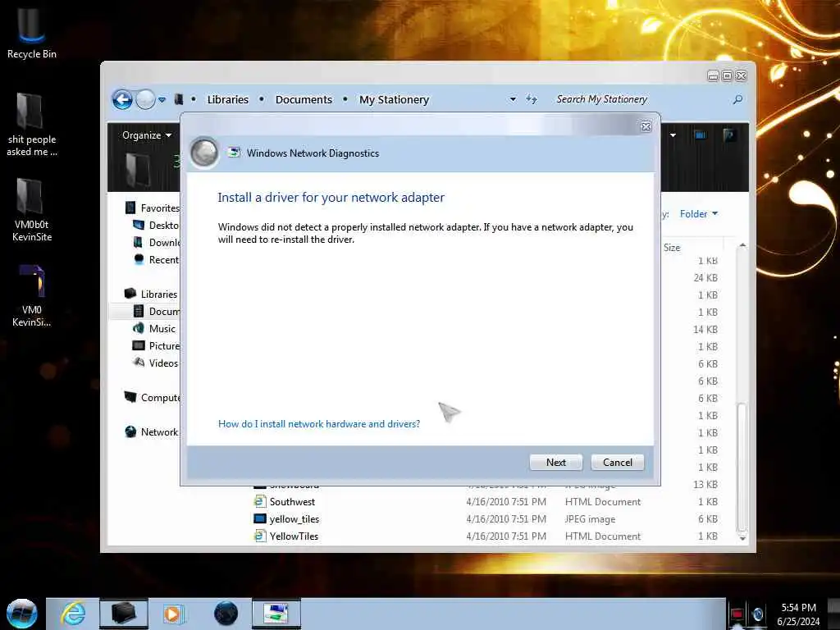This screenshot has width=840, height=630.
Task: Click the network tray icon near the clock
Action: click(x=757, y=614)
